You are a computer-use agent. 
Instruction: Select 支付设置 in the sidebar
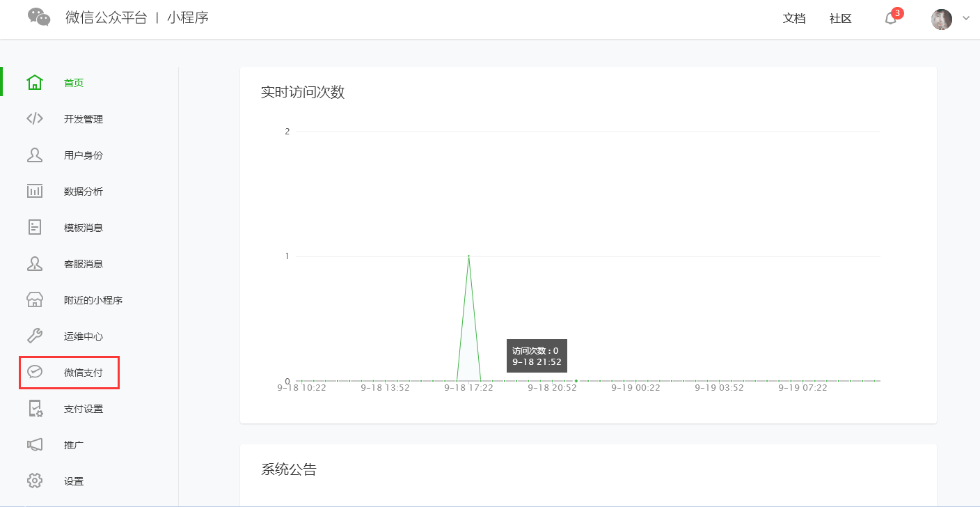click(83, 409)
